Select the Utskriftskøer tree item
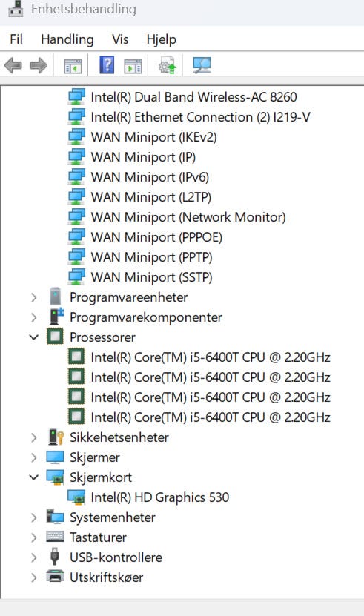This screenshot has height=616, width=364. coord(106,577)
